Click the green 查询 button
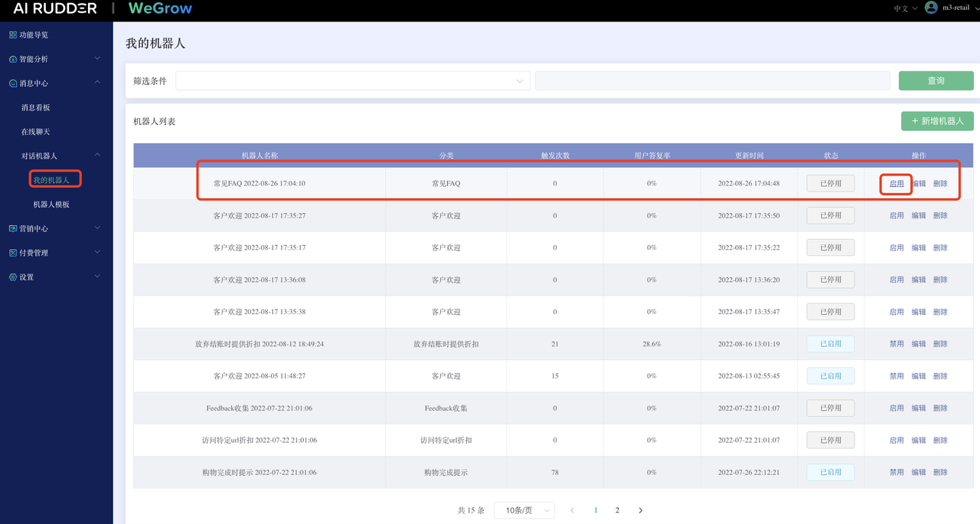 [936, 80]
